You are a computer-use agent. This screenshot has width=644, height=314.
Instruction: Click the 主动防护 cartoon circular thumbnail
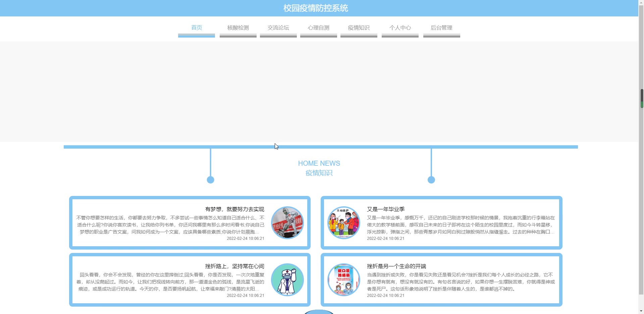click(344, 223)
